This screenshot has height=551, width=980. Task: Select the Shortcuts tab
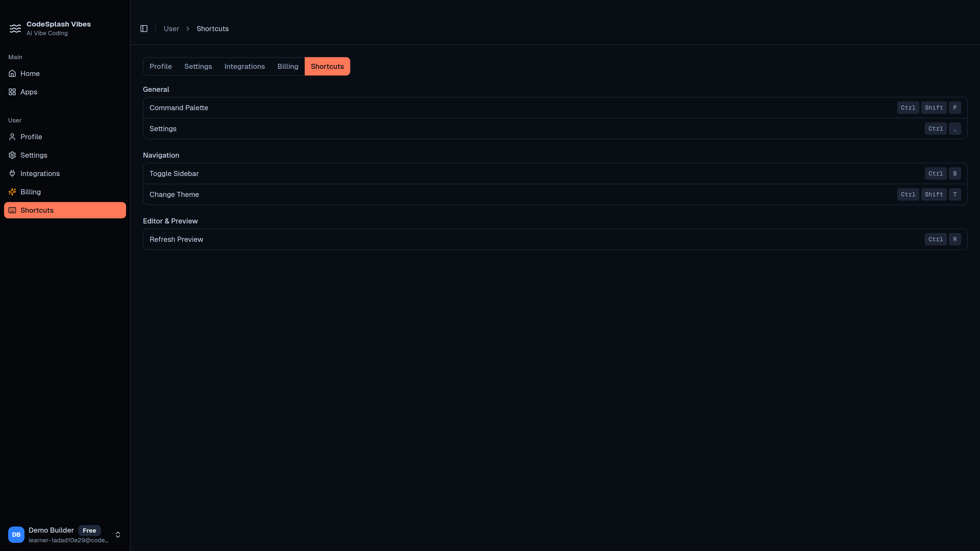coord(327,67)
